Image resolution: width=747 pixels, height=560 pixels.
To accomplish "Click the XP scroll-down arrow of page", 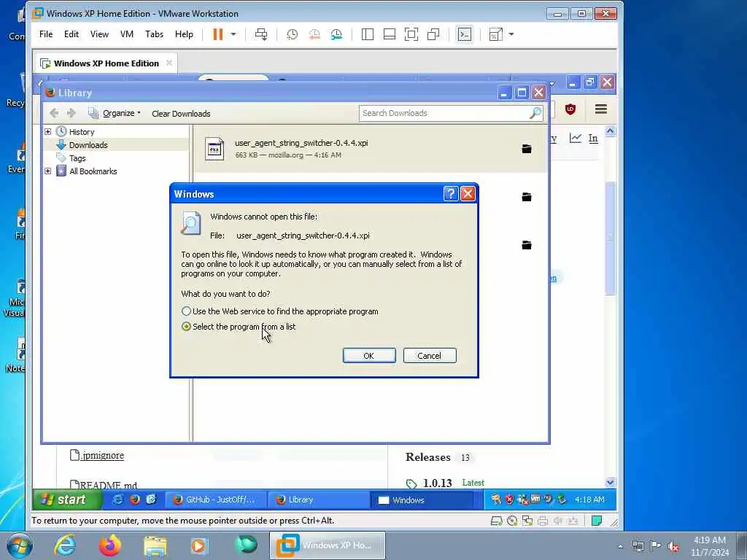I will pos(611,482).
